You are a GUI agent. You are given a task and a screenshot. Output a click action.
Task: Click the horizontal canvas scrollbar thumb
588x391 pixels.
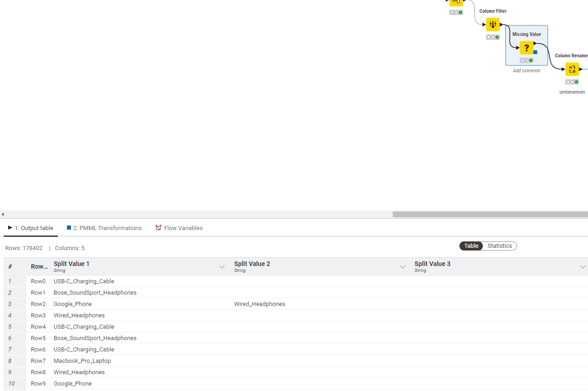tap(490, 214)
